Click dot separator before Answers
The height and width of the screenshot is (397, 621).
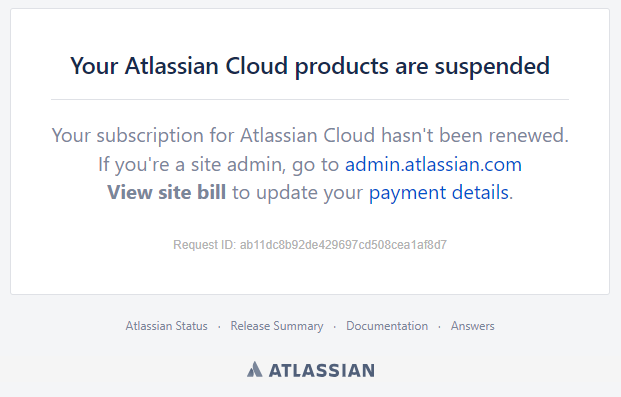439,327
